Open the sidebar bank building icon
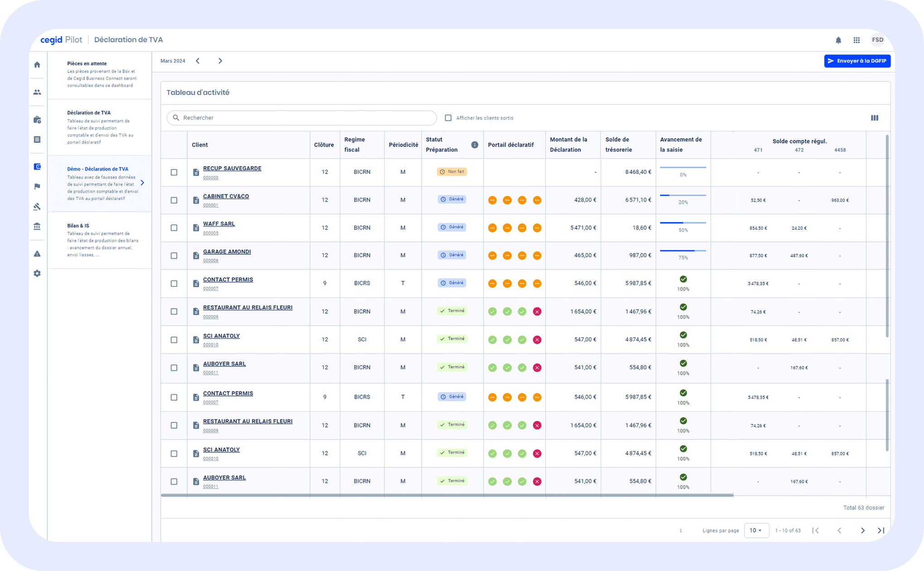Image resolution: width=924 pixels, height=571 pixels. [x=37, y=226]
